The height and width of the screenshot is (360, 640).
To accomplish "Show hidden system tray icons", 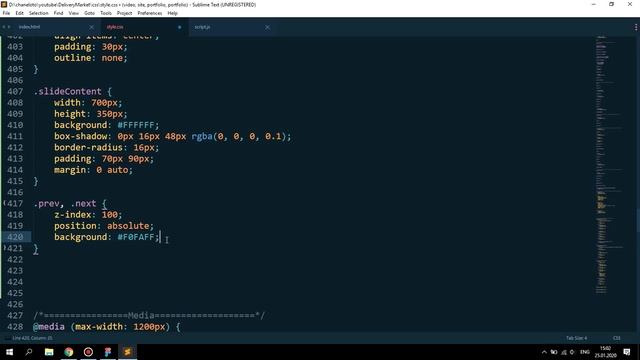I will (x=544, y=352).
